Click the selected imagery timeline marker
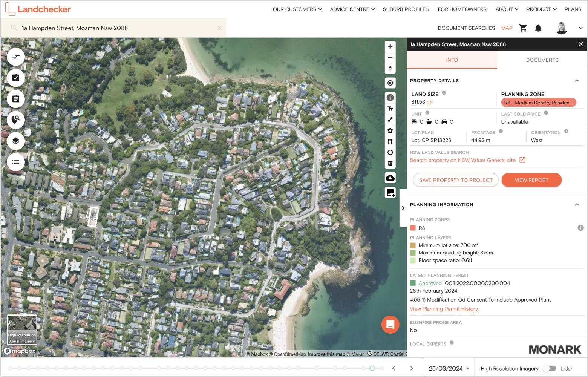 372,368
